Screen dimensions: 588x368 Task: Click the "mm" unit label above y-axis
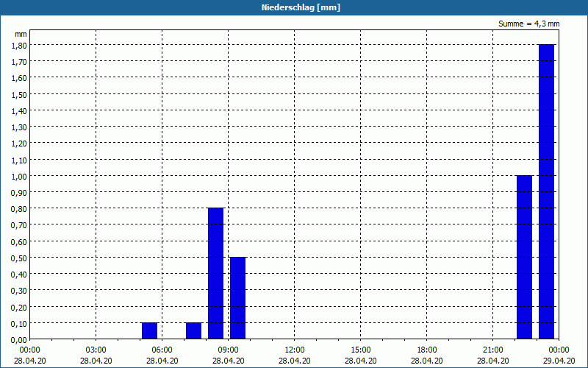coord(21,34)
